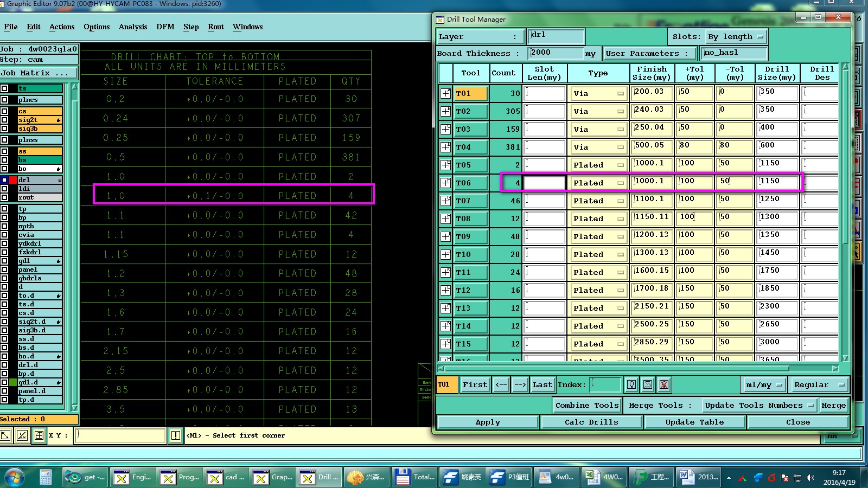Click the exclamation mark icon after XY field

pos(176,435)
